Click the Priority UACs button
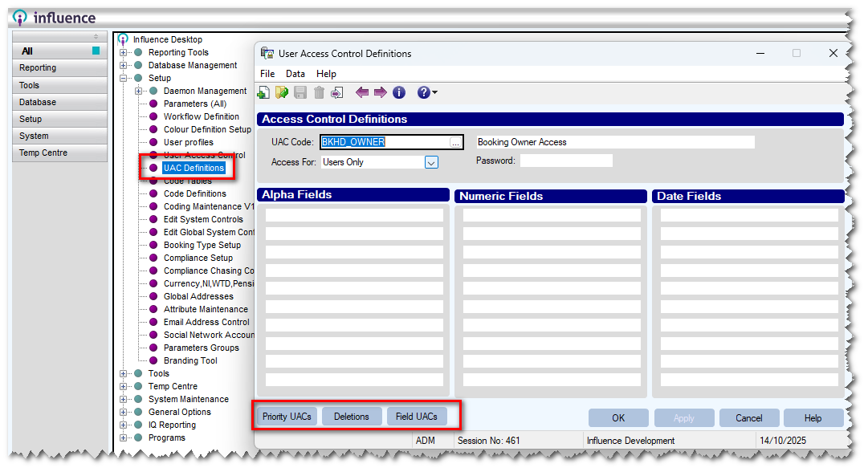The image size is (868, 472). pyautogui.click(x=287, y=417)
